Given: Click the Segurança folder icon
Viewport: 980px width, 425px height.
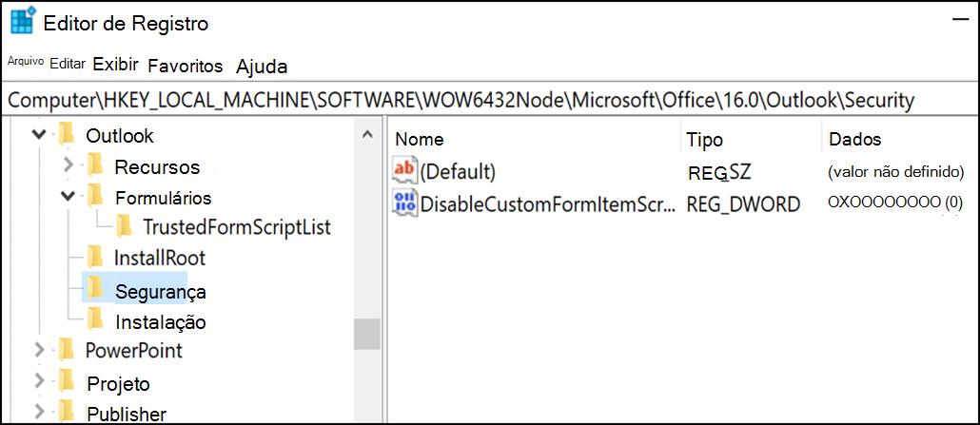Looking at the screenshot, I should pyautogui.click(x=95, y=287).
